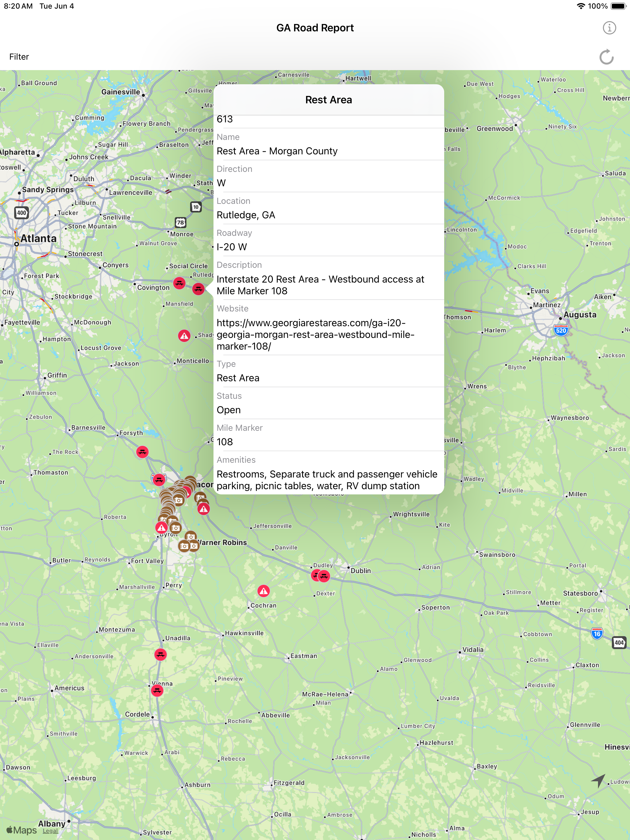Viewport: 630px width, 840px height.
Task: Tap the warning marker near Shady Dale
Action: [184, 336]
